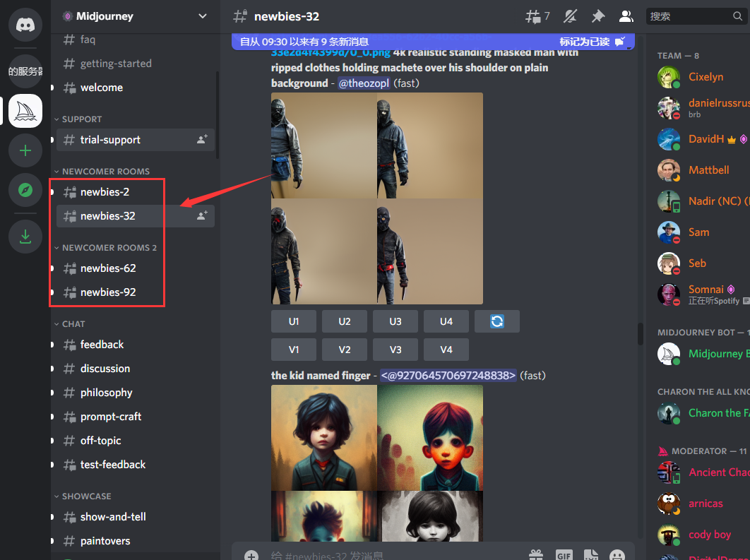Collapse the CHAT channel category

(73, 323)
